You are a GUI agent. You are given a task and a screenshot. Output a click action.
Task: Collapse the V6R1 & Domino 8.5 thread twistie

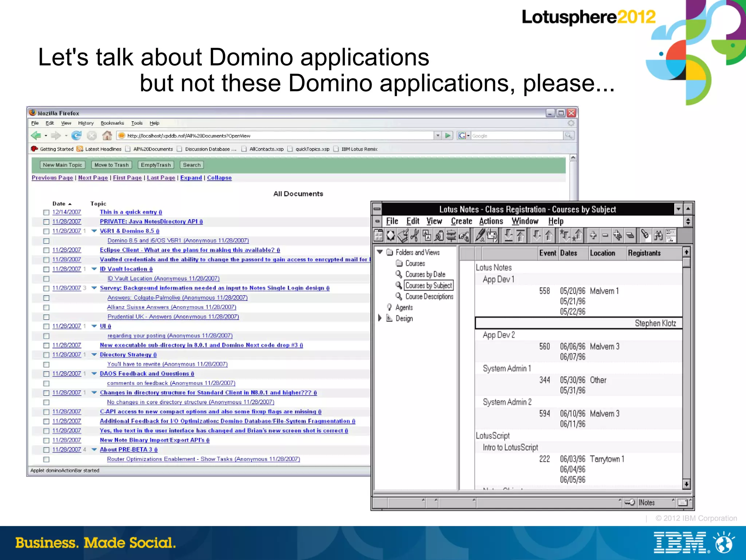point(94,231)
